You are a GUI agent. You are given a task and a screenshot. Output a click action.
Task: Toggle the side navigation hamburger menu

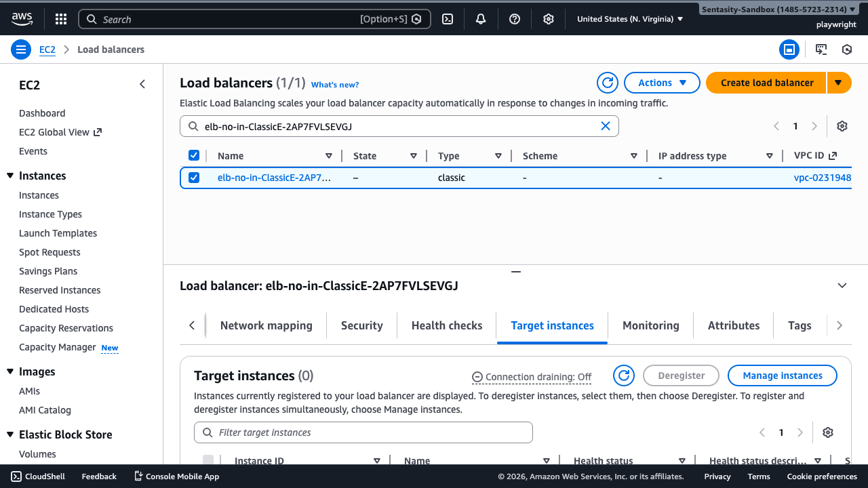click(21, 49)
